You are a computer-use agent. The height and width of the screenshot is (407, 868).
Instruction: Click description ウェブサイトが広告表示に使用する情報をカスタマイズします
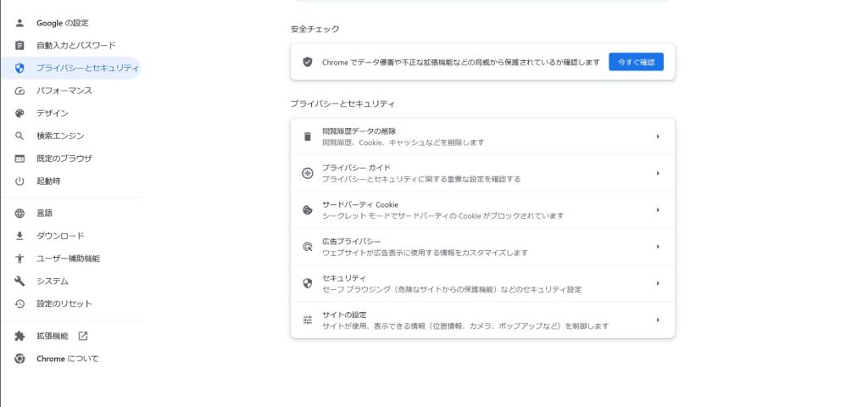tap(426, 253)
